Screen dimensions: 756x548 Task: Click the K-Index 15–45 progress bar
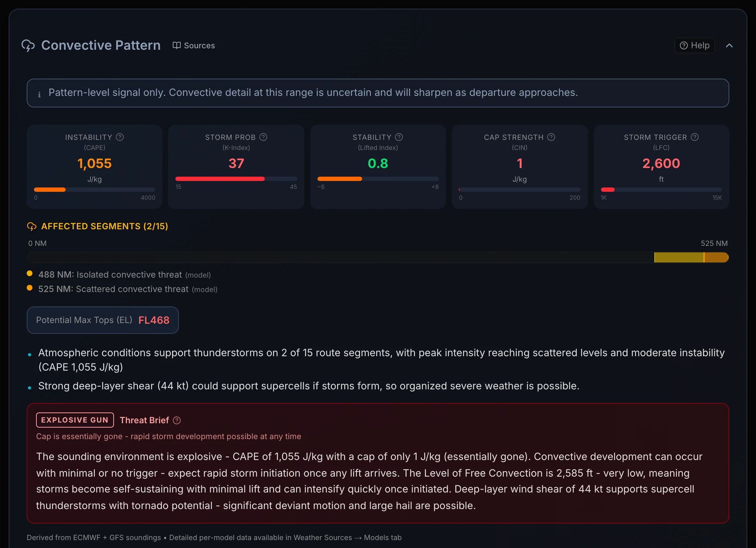click(x=236, y=179)
